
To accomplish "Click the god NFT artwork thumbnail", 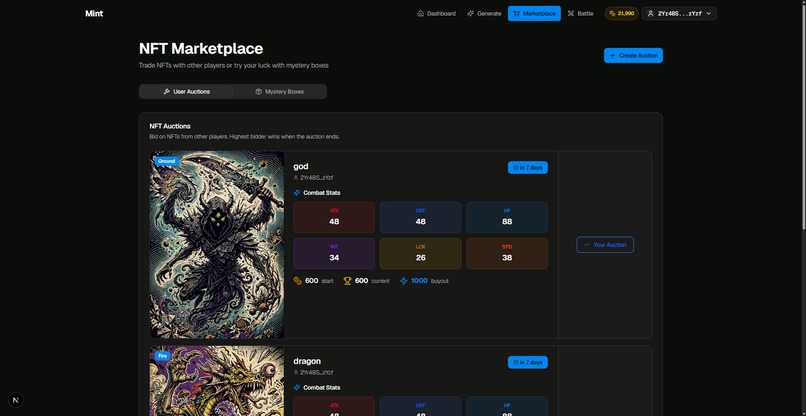I will (217, 245).
